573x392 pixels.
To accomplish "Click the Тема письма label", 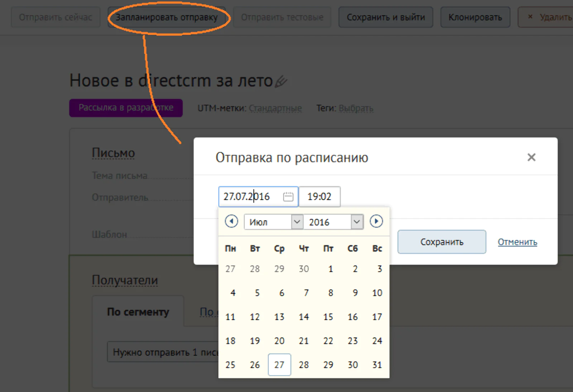I will click(x=120, y=176).
